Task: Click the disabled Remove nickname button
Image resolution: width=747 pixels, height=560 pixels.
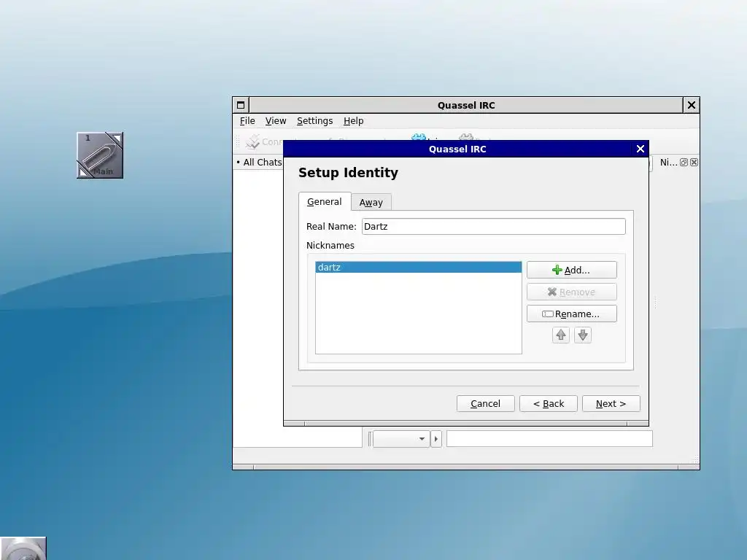Action: click(572, 292)
